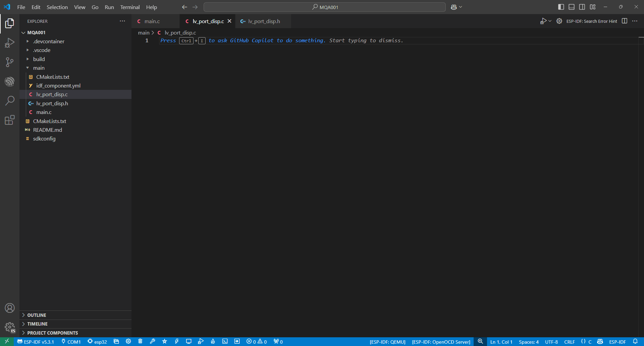Select COM1 serial port in status bar
Viewport: 644px width, 346px height.
coord(71,342)
